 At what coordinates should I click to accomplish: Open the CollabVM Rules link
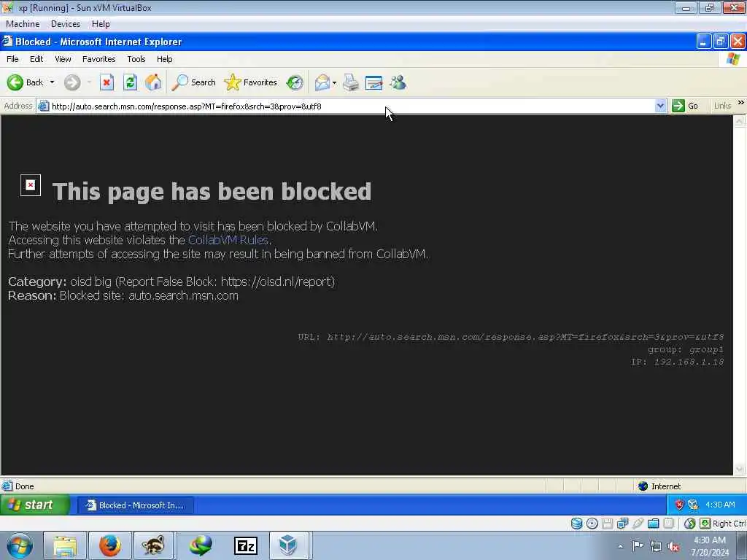coord(228,240)
